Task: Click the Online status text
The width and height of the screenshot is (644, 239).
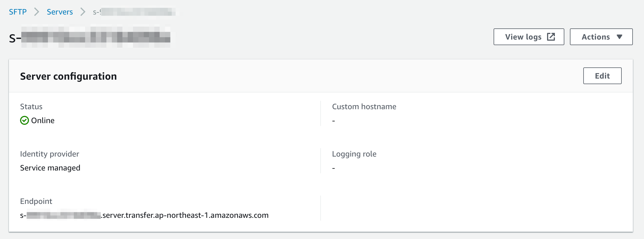Action: tap(43, 120)
